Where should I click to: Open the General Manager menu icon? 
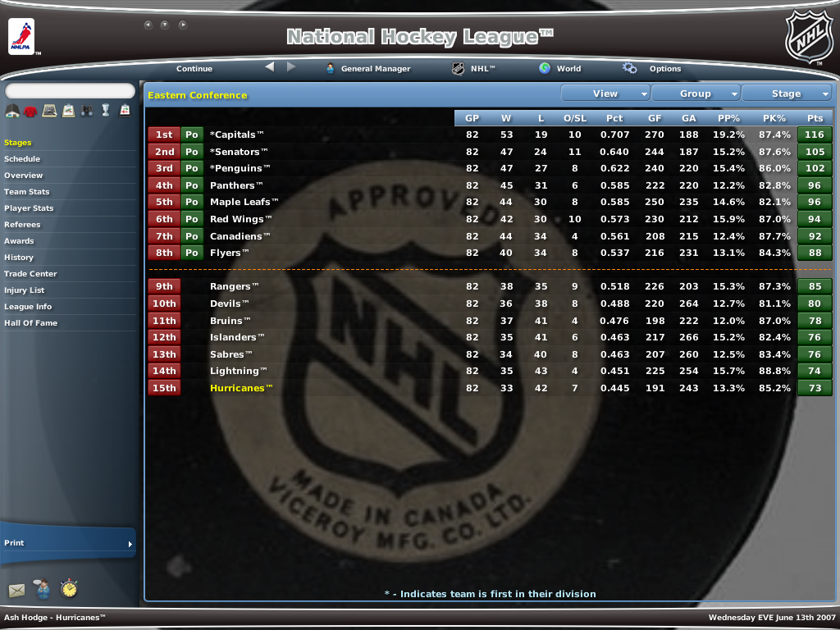tap(331, 69)
